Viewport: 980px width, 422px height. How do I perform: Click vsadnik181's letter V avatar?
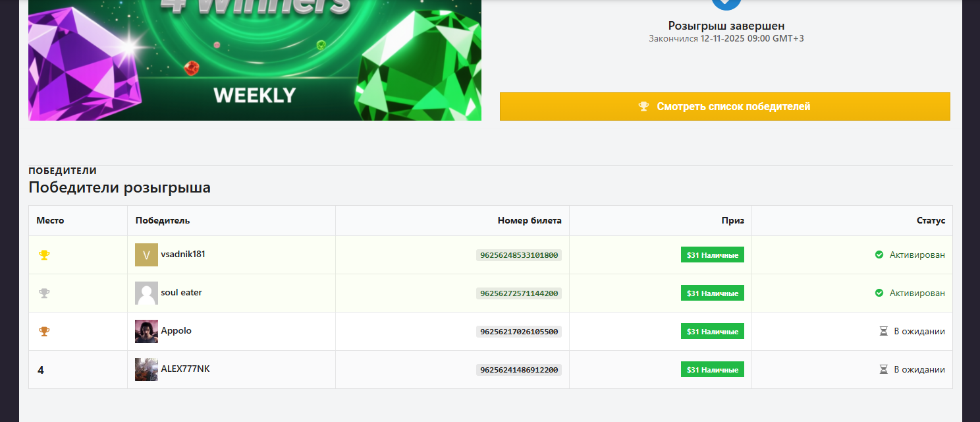[146, 255]
